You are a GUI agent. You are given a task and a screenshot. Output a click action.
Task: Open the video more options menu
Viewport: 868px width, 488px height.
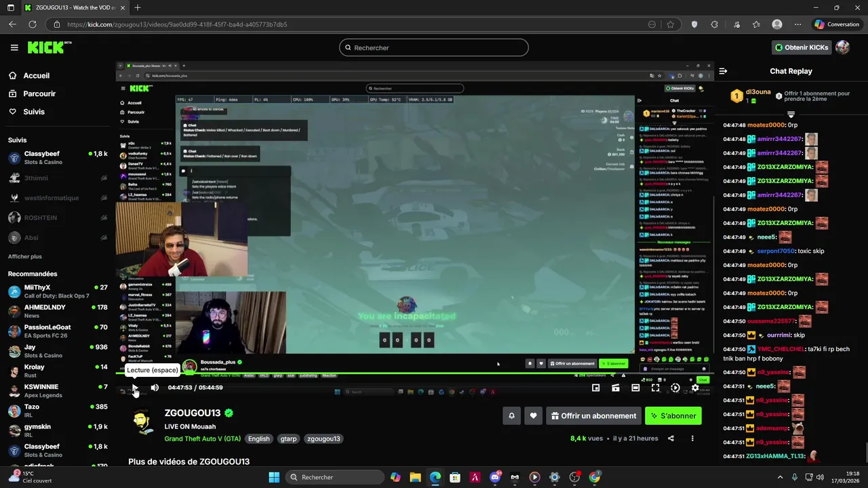point(692,439)
